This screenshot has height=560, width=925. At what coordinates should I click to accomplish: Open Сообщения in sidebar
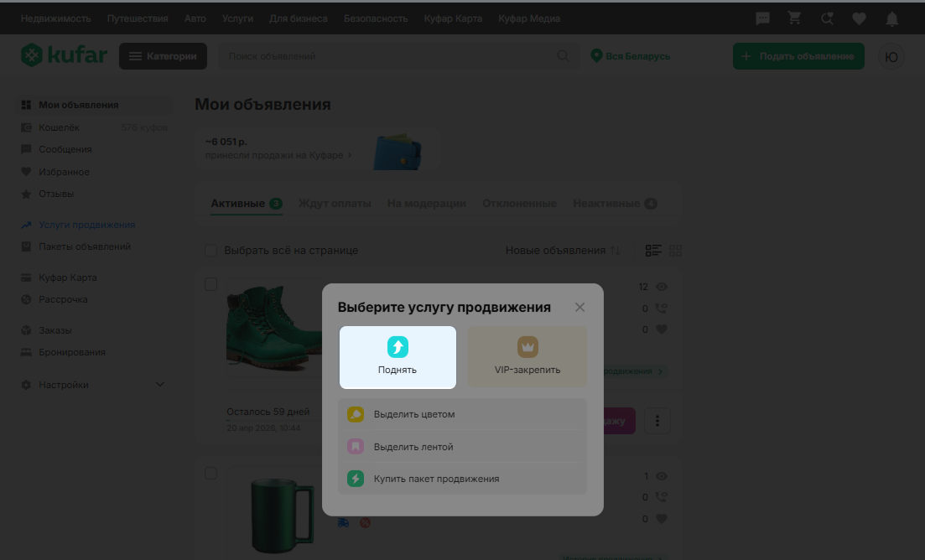coord(95,149)
